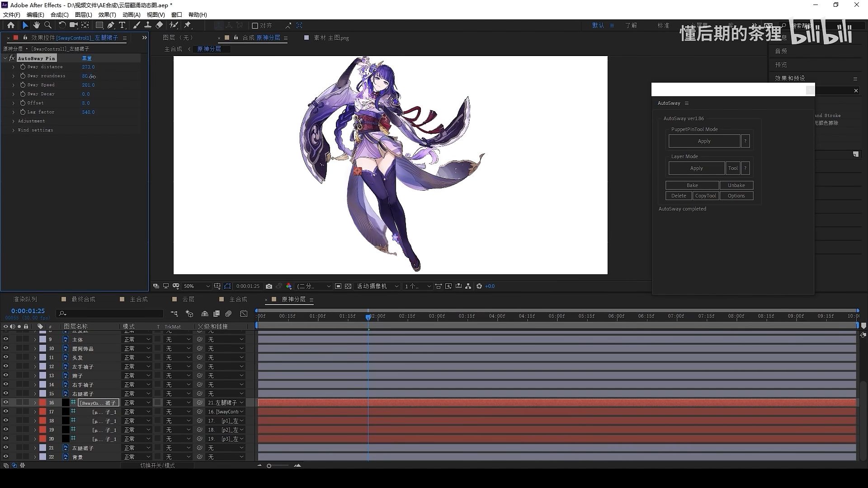Viewport: 868px width, 488px height.
Task: Open the 活动摄像机 camera view dropdown
Action: (x=377, y=286)
